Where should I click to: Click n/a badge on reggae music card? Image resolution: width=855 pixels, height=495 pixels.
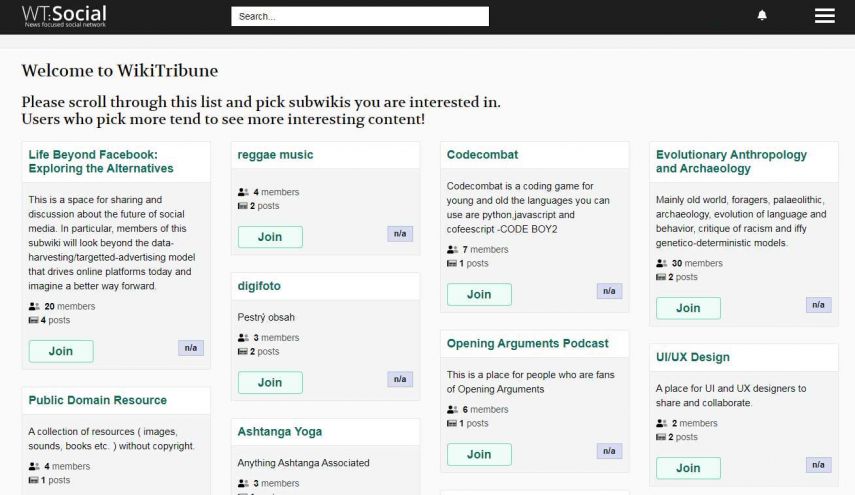pyautogui.click(x=400, y=234)
